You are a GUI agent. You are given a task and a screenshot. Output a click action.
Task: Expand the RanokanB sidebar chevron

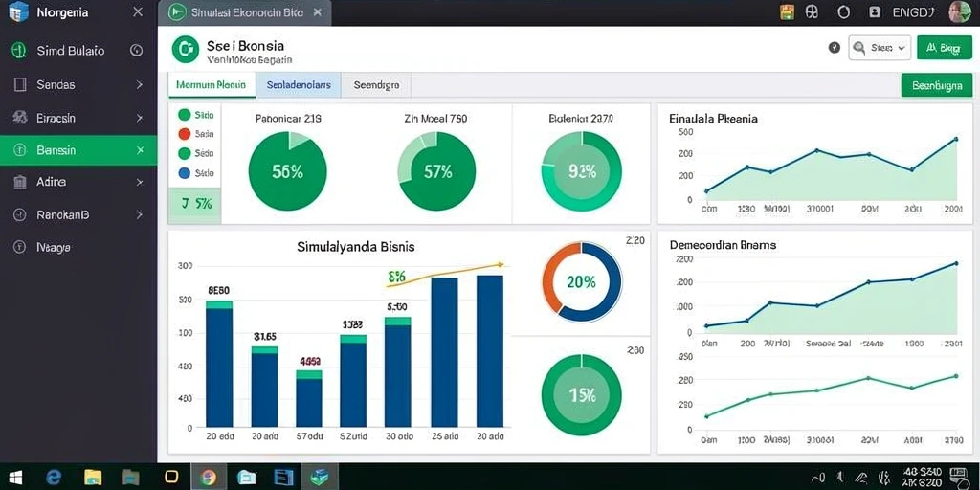140,214
